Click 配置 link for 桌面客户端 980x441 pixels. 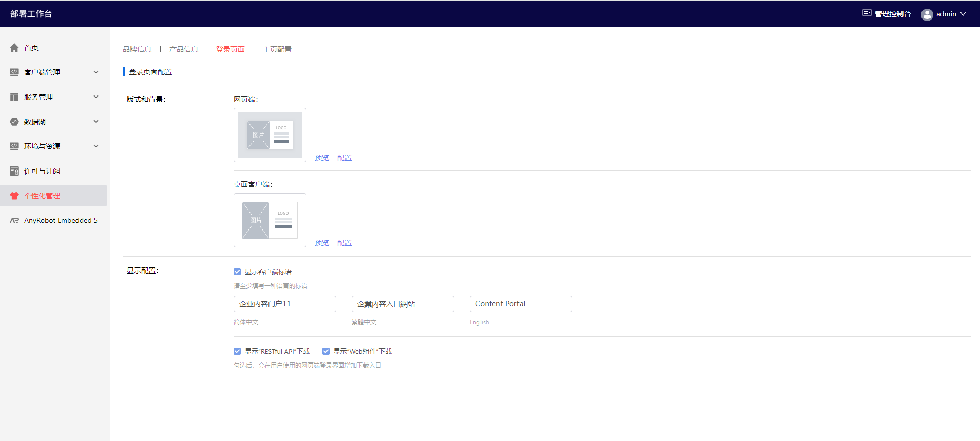point(344,243)
